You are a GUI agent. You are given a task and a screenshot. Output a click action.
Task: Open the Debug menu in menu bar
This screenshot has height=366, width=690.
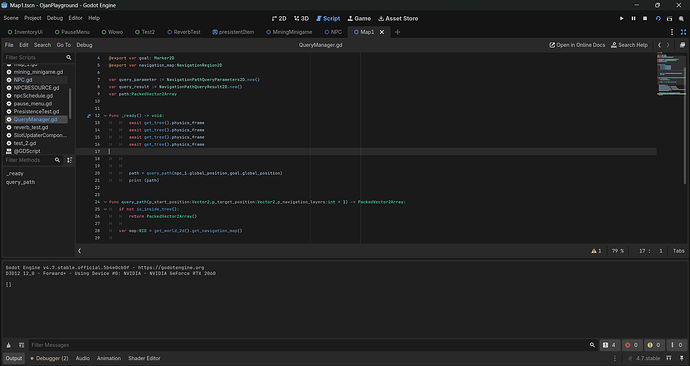click(55, 18)
